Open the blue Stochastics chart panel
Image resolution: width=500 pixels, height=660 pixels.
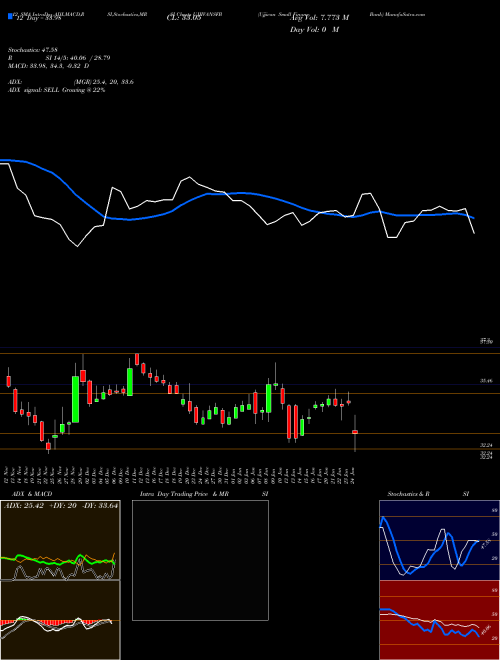click(439, 540)
